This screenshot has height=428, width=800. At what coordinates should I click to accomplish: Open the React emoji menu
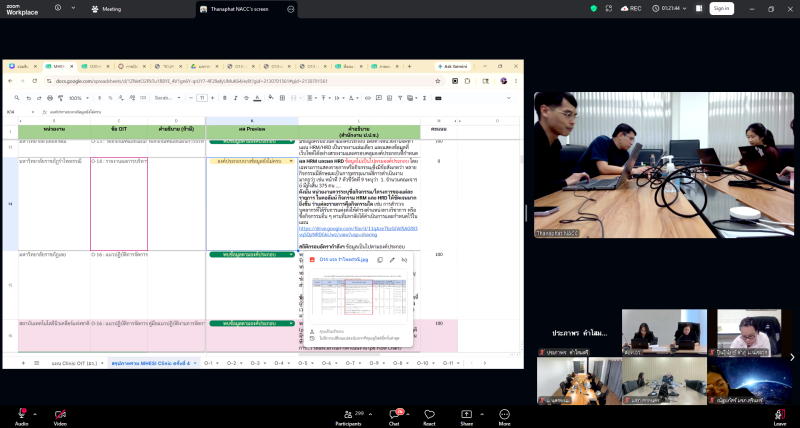tap(430, 417)
